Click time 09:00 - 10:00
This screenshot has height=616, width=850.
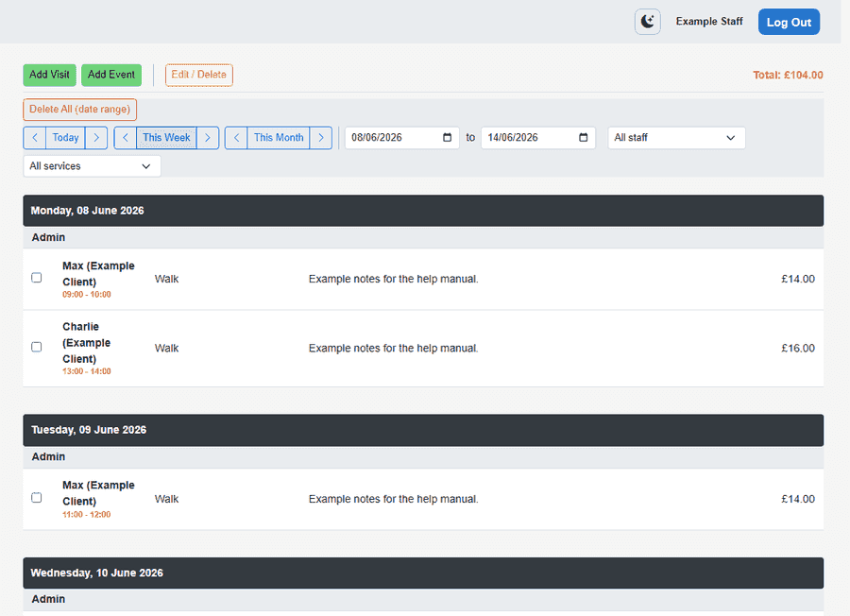(87, 295)
